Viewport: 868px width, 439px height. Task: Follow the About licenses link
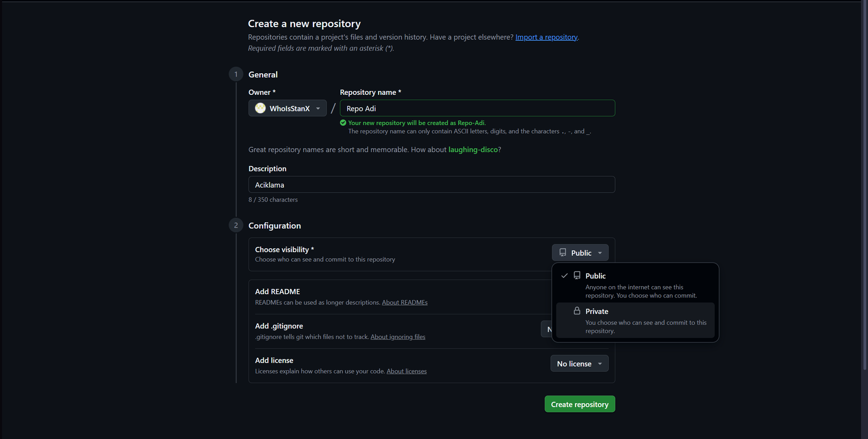(x=406, y=371)
